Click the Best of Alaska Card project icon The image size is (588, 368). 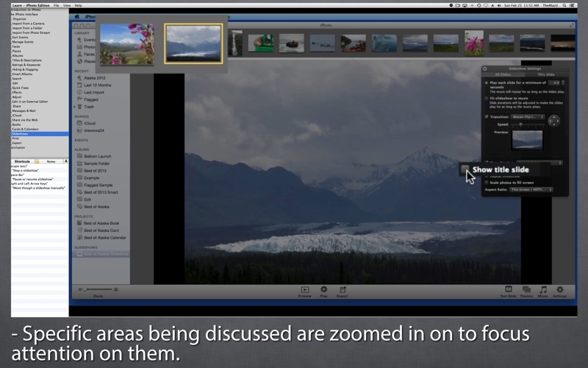tap(79, 230)
